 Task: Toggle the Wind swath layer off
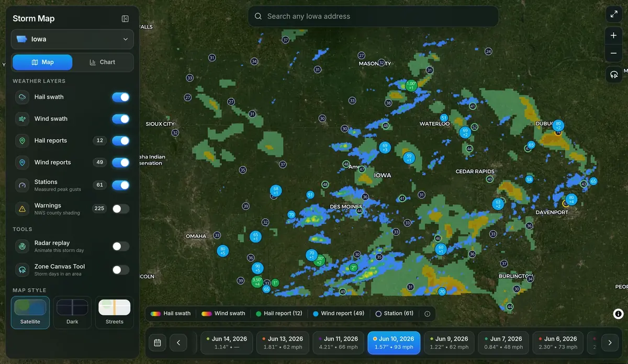120,119
